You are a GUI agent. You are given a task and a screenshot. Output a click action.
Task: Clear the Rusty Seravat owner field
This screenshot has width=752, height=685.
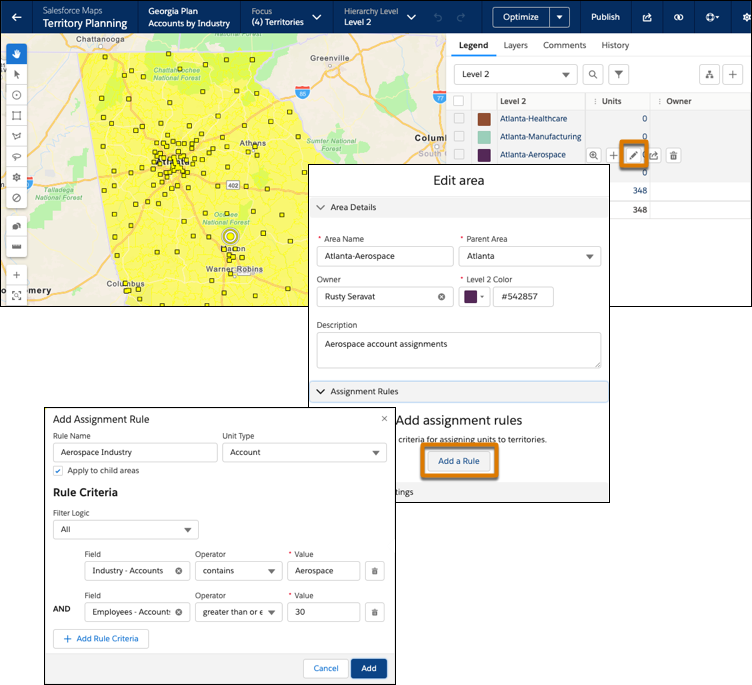coord(441,297)
